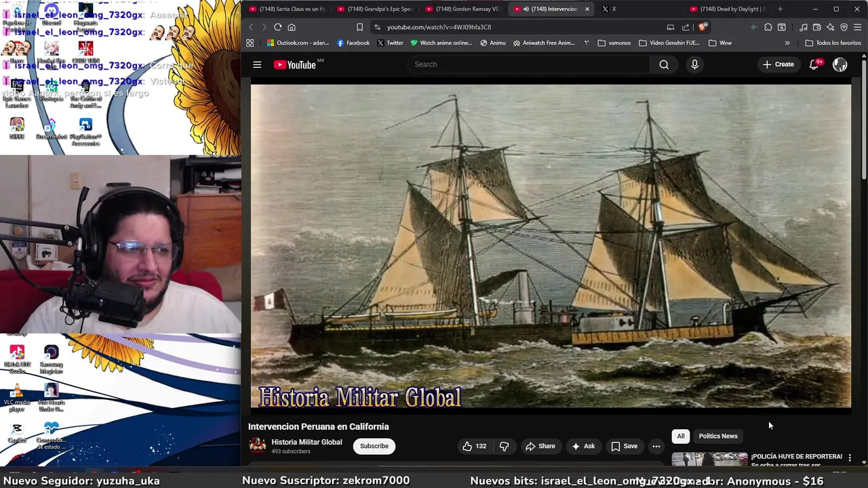Open the browser main menu
The image size is (868, 488).
pyautogui.click(x=858, y=27)
